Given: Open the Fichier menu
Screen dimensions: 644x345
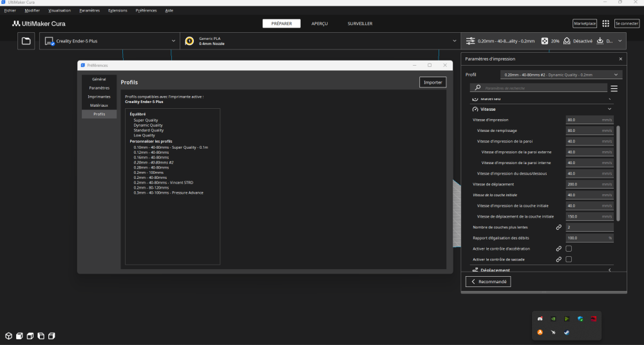Looking at the screenshot, I should 10,10.
